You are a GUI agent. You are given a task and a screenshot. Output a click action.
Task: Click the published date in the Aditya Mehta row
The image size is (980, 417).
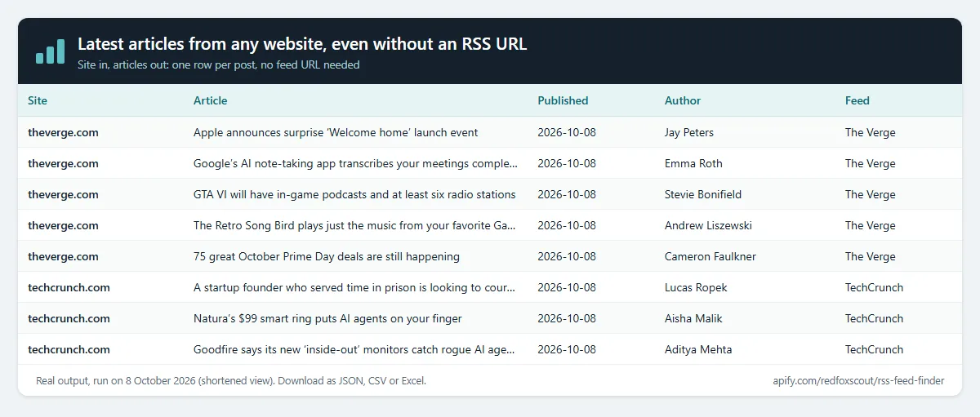(567, 349)
